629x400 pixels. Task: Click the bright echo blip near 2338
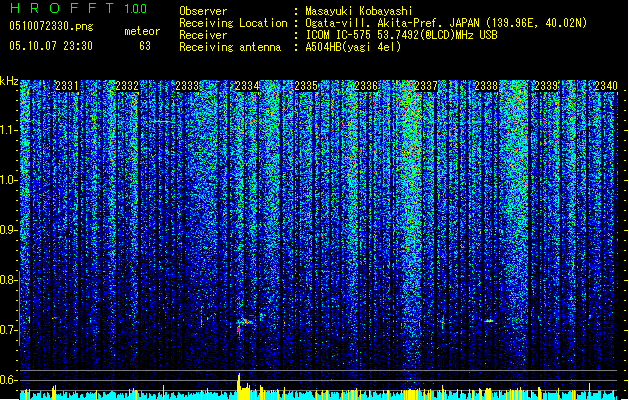point(489,321)
